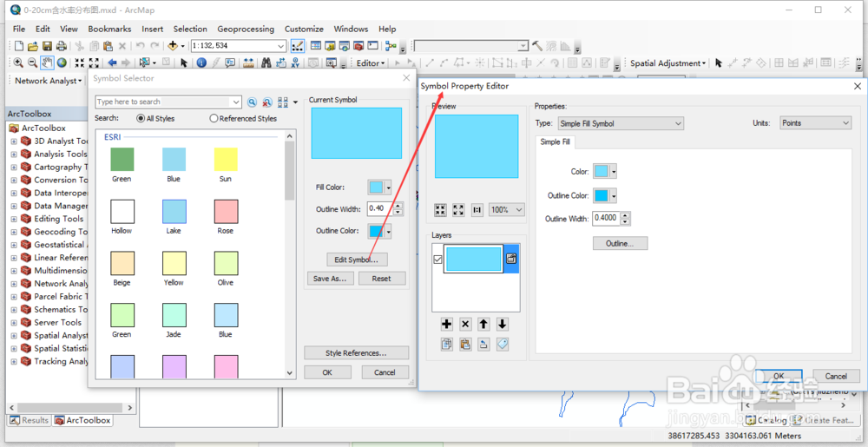Increase Outline Width in Symbol Property Editor
This screenshot has width=868, height=447.
626,215
